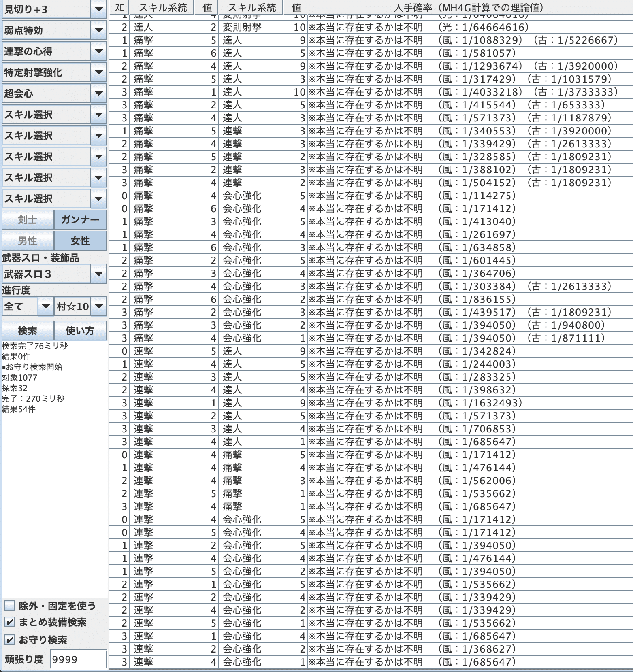Image resolution: width=633 pixels, height=672 pixels.
Task: Open the 見切り+3 skill dropdown
Action: point(98,9)
